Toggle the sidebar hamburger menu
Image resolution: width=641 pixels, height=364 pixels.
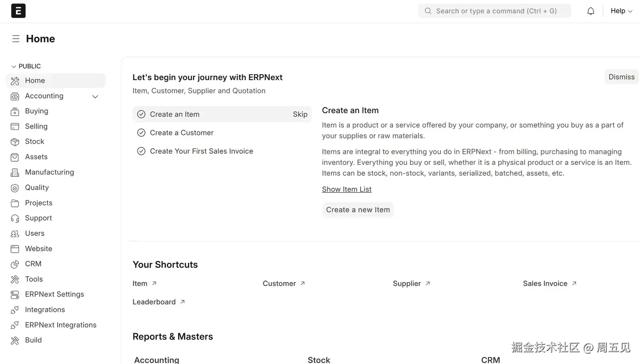[x=16, y=39]
